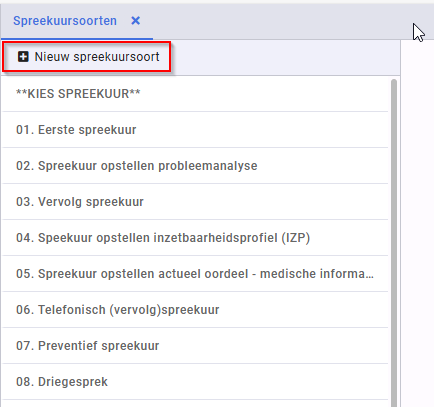Image resolution: width=434 pixels, height=407 pixels.
Task: Switch to the Spreekuursoorten tab
Action: tap(65, 21)
